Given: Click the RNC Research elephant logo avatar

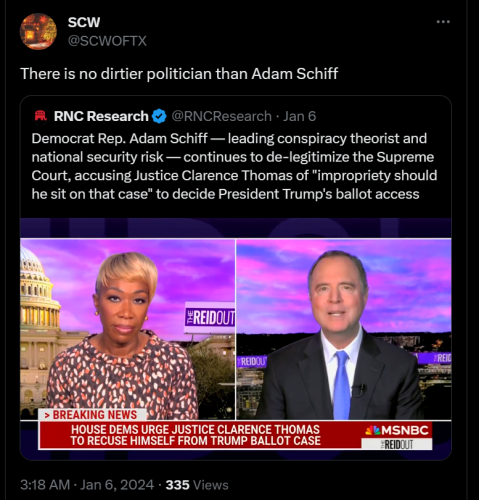Looking at the screenshot, I should click(41, 116).
